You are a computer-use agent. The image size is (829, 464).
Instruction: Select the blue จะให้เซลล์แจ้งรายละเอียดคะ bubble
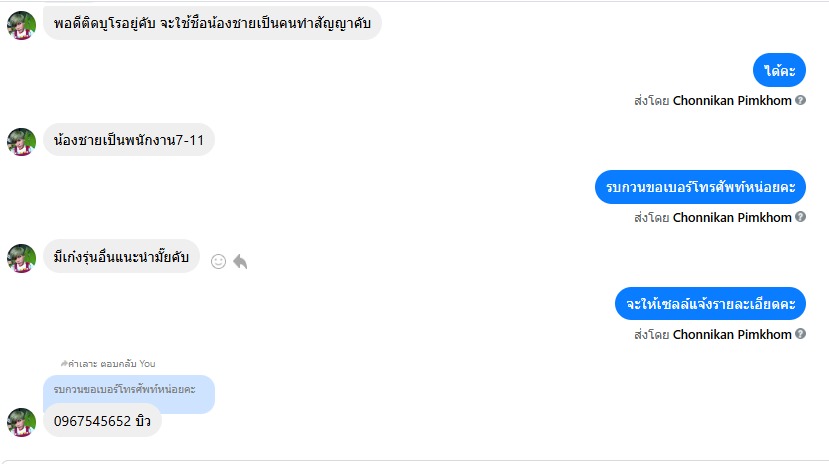(710, 304)
